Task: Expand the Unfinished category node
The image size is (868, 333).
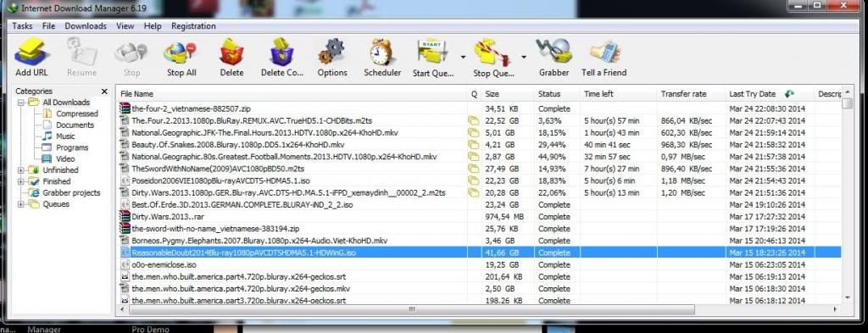Action: 21,169
